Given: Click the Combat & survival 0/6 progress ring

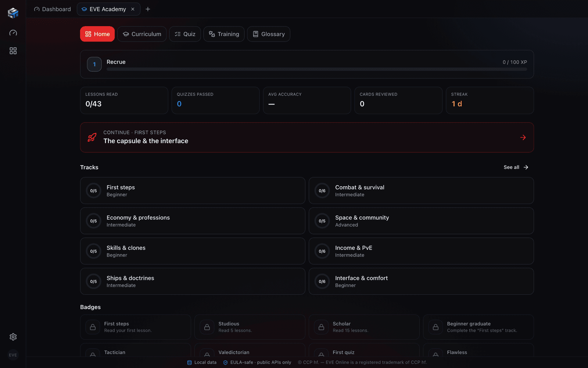Looking at the screenshot, I should coord(322,191).
